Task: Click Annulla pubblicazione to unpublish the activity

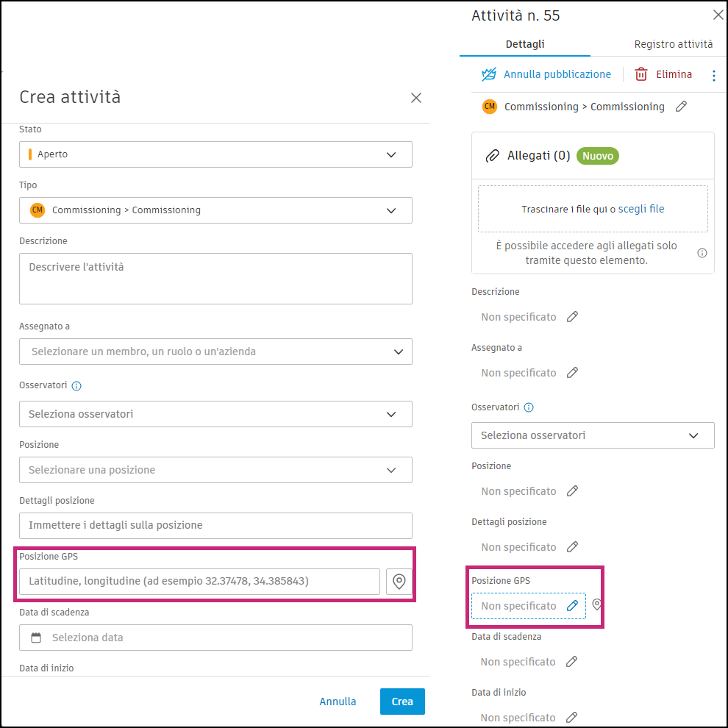Action: [x=557, y=74]
